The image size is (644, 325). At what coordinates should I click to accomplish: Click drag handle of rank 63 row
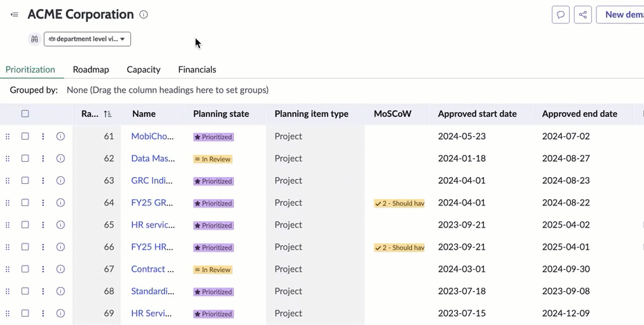pos(8,180)
